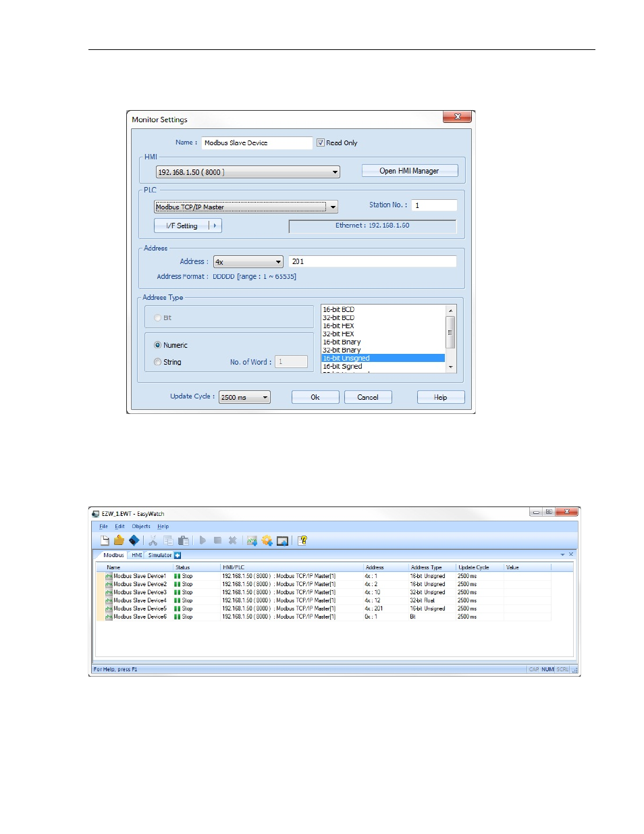Click the blue Save icon in EasyWatch toolbar
Screen dimensions: 644x834
[x=134, y=540]
